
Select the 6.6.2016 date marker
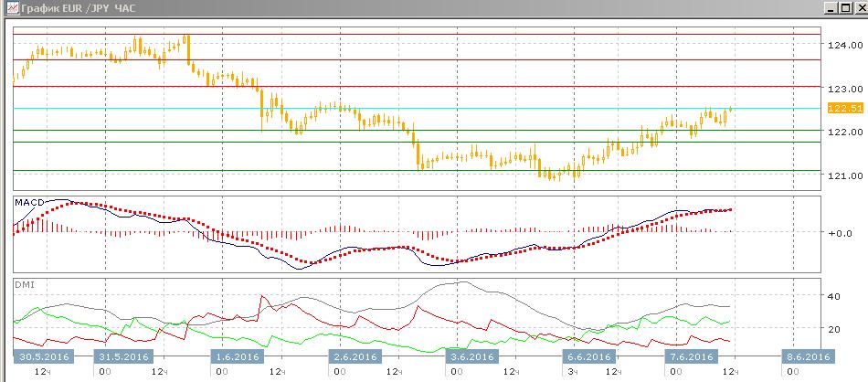pos(588,356)
